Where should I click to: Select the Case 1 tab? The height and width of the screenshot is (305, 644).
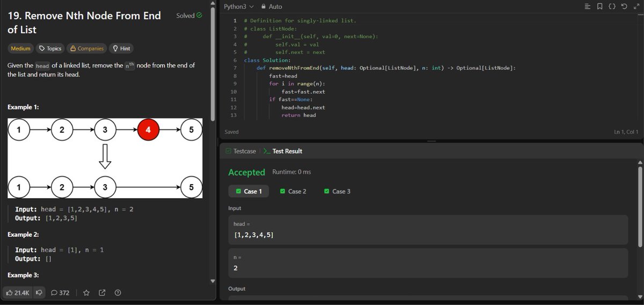249,191
